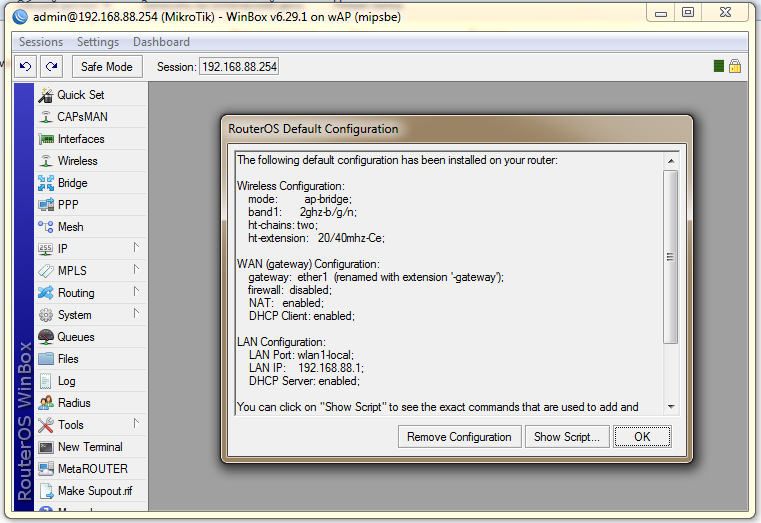Click the Bridge icon in sidebar

point(46,183)
